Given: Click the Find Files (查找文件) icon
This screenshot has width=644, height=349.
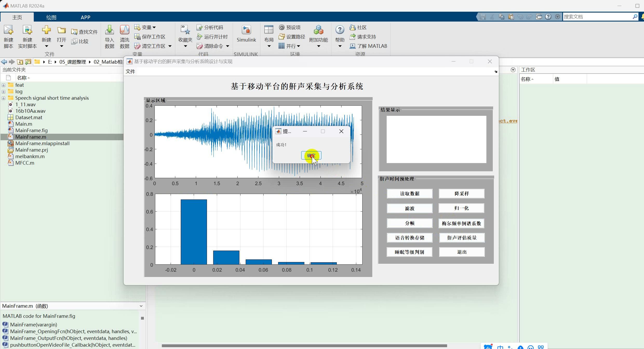Looking at the screenshot, I should coord(74,32).
